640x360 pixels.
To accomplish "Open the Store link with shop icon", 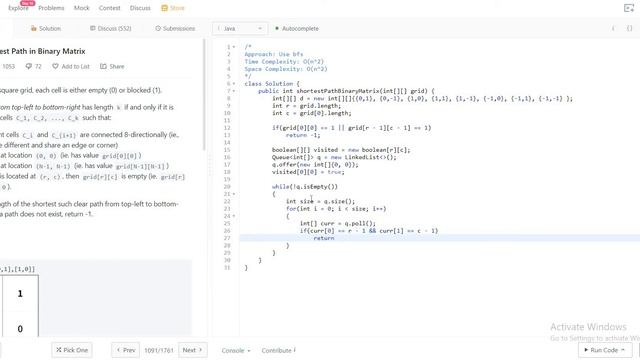I will pyautogui.click(x=173, y=8).
